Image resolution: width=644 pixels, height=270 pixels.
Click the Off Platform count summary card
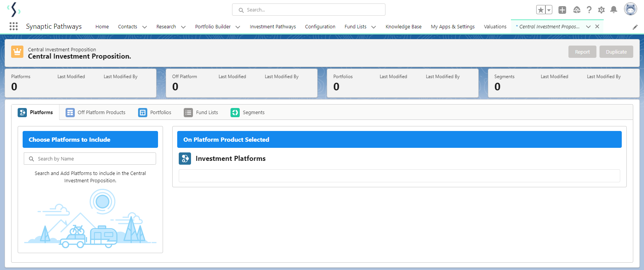point(242,83)
